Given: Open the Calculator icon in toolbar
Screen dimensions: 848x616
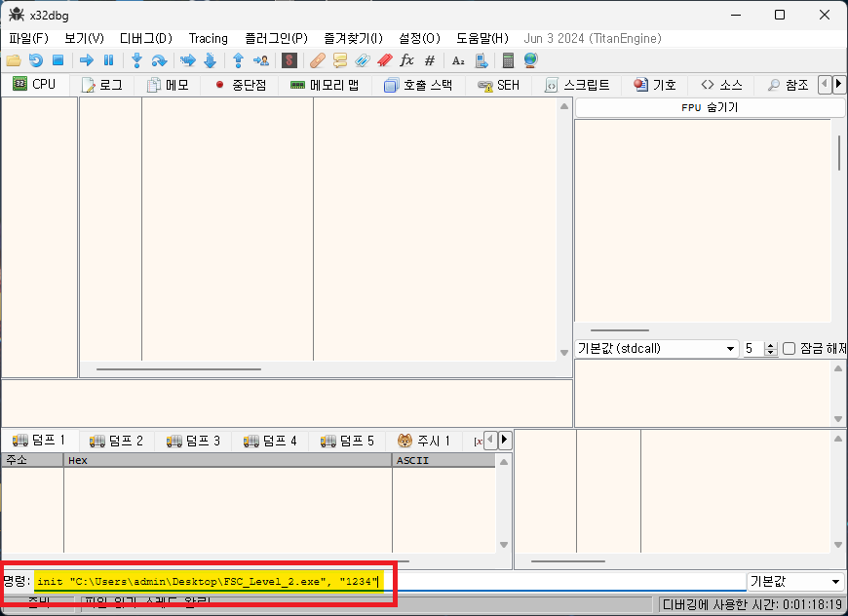Looking at the screenshot, I should pyautogui.click(x=508, y=60).
